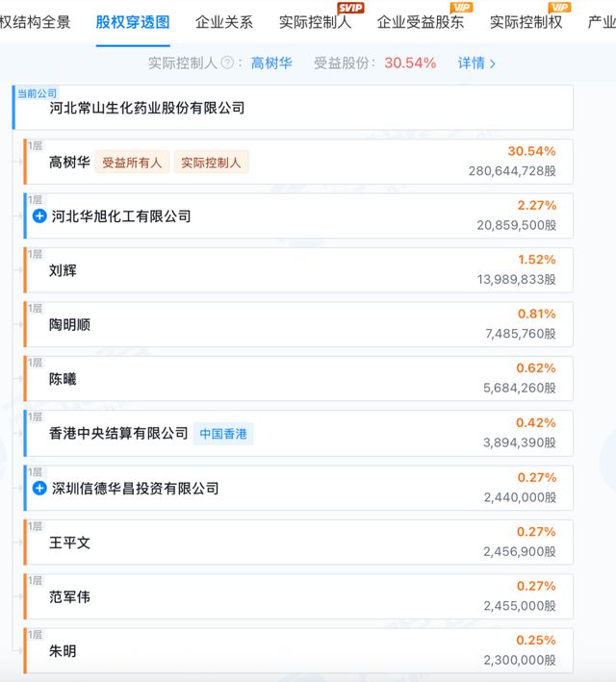Select shareholder 朱明 at the bottom

point(63,652)
